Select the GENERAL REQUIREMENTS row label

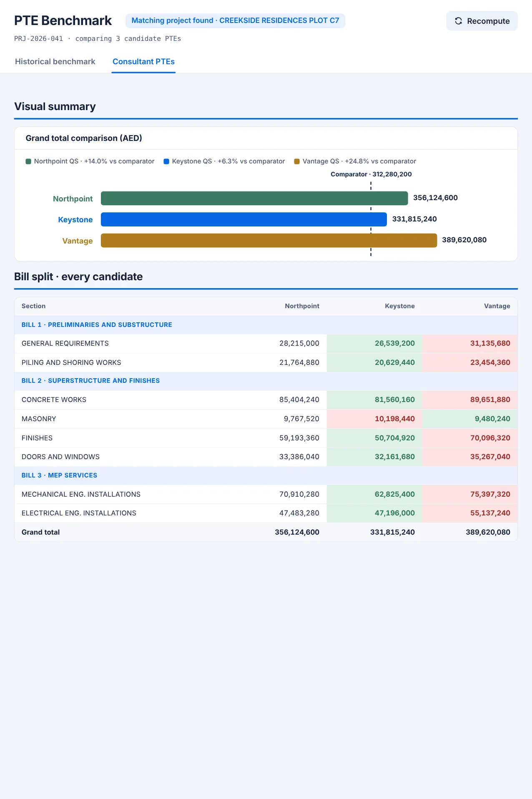pyautogui.click(x=65, y=344)
